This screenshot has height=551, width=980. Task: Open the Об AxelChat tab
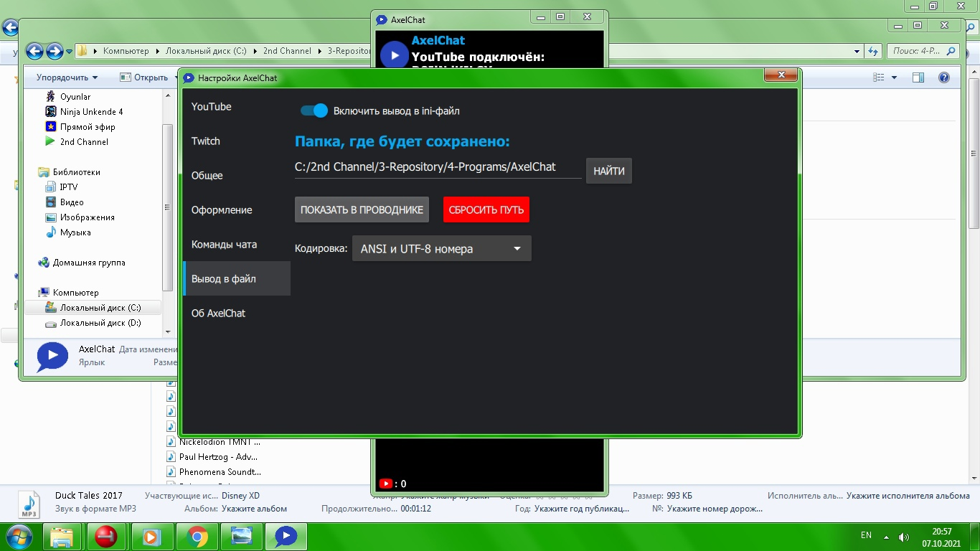237,313
